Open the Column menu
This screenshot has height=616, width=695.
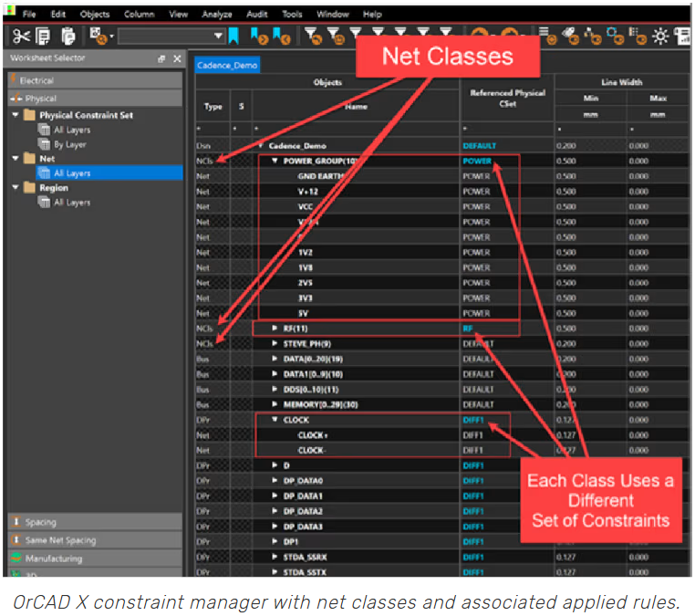point(140,15)
